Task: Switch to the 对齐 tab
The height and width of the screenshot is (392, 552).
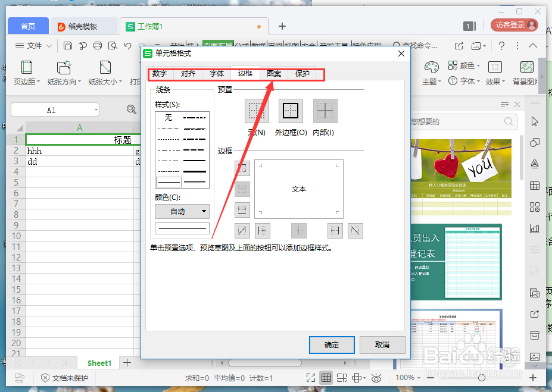Action: pyautogui.click(x=188, y=74)
